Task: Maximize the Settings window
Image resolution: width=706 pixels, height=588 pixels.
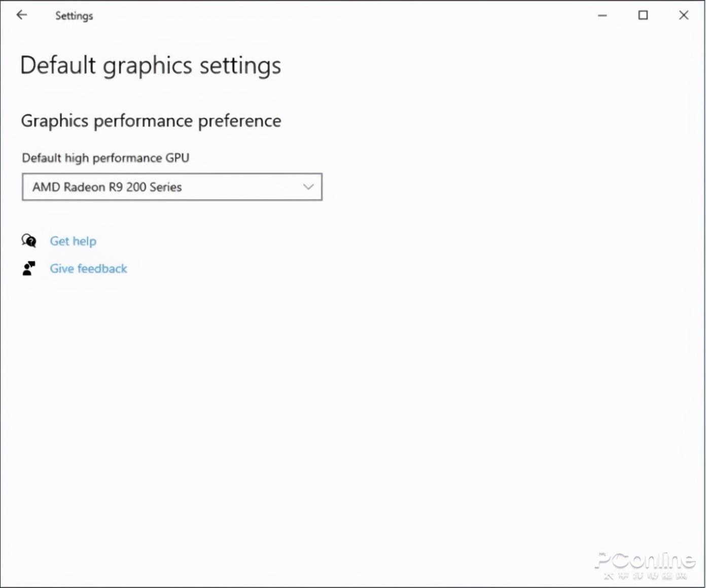Action: click(643, 15)
